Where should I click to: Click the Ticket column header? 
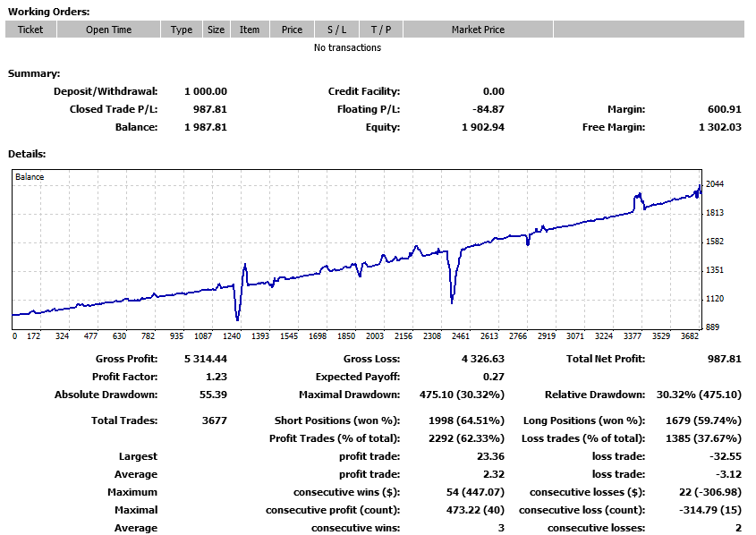pos(30,30)
